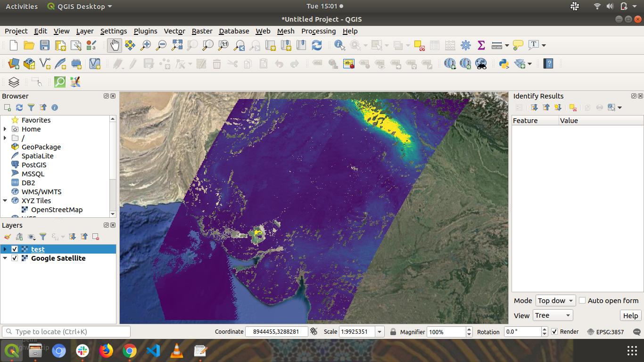Image resolution: width=644 pixels, height=362 pixels.
Task: Deselect features from all layers icon
Action: 419,45
